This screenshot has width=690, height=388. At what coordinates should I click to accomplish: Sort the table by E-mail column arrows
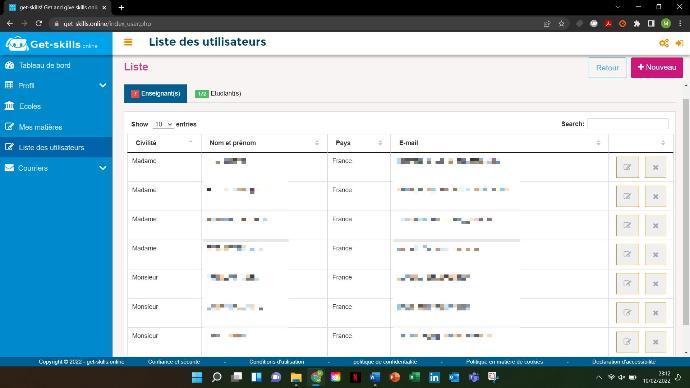pyautogui.click(x=598, y=143)
